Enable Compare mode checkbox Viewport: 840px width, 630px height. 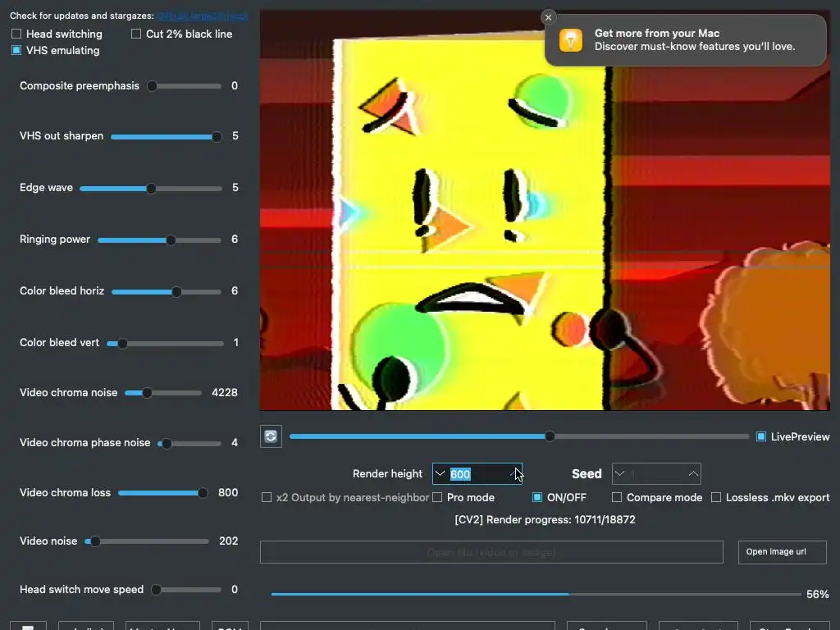tap(617, 497)
